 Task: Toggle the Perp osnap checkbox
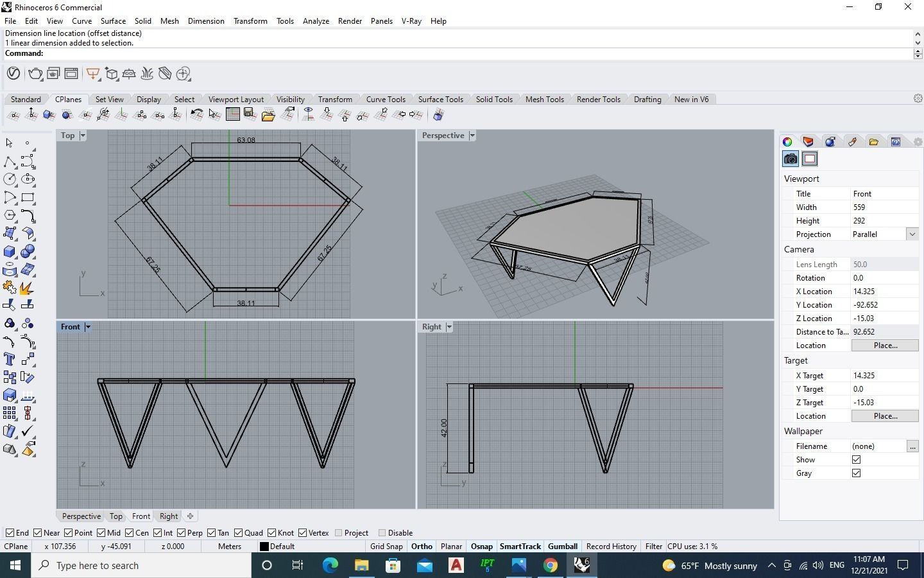click(182, 532)
